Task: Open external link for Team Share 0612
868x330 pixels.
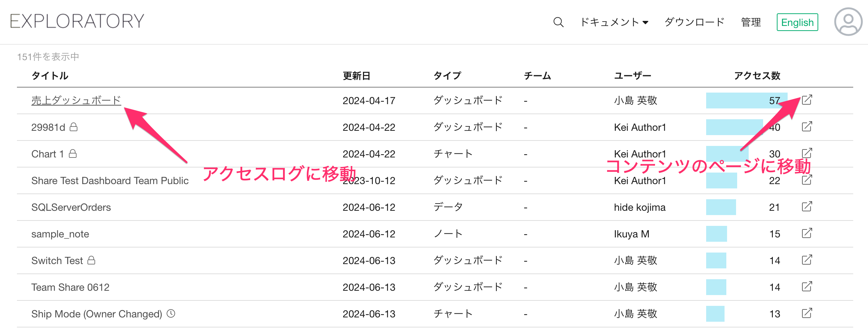Action: point(807,287)
